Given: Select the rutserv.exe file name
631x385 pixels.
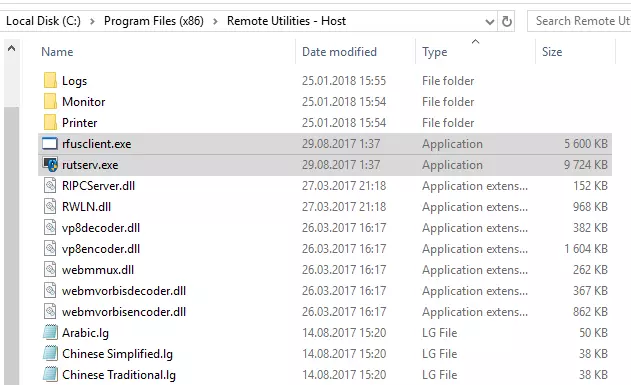Looking at the screenshot, I should 90,165.
